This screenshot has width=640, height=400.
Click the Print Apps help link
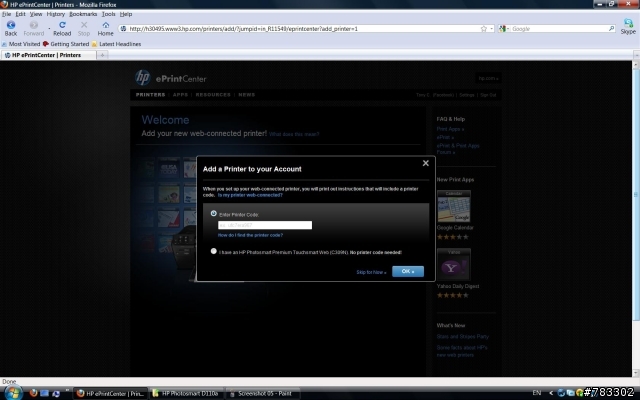pyautogui.click(x=450, y=129)
